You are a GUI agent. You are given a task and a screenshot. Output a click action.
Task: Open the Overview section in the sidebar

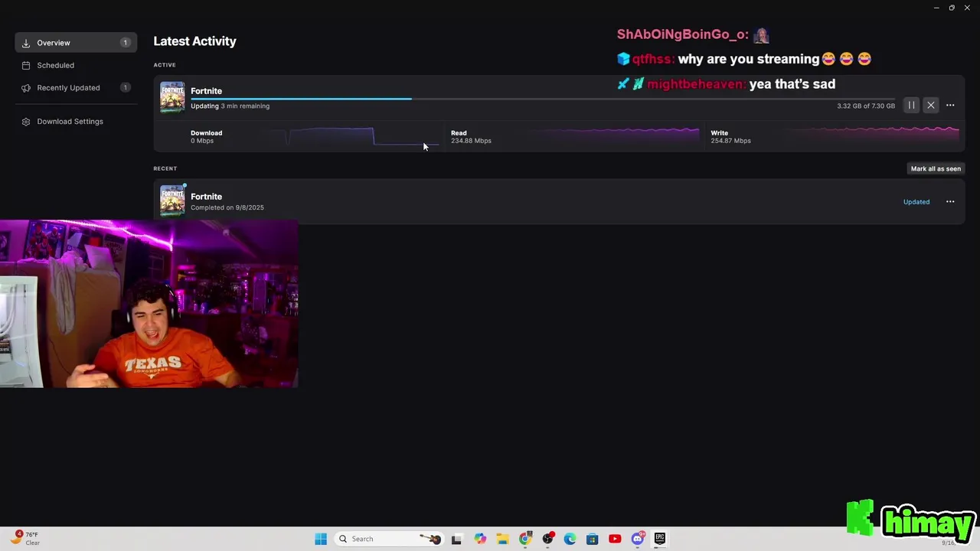coord(76,43)
